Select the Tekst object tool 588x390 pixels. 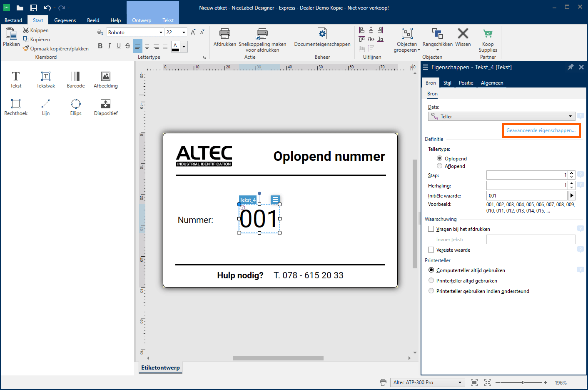click(x=16, y=79)
